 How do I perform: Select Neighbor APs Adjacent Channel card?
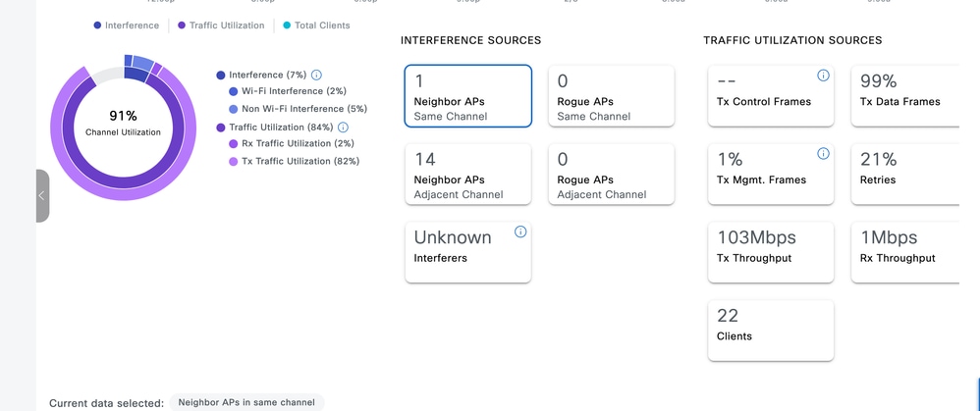(468, 175)
